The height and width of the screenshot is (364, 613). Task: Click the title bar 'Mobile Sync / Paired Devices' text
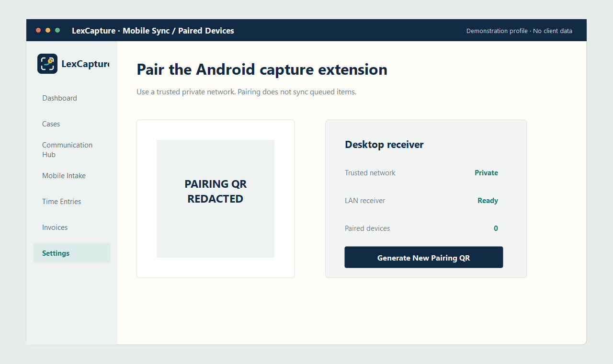click(178, 31)
